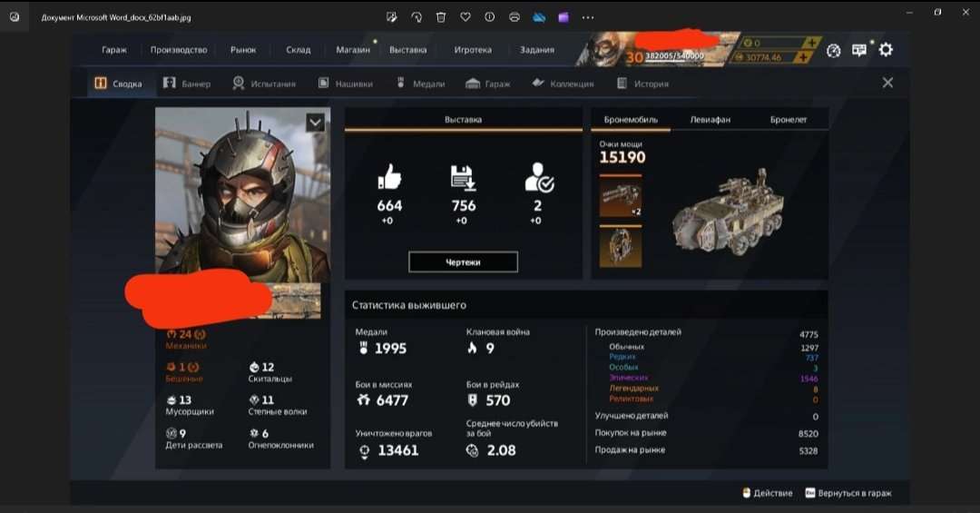Open the Магазин menu item
This screenshot has width=980, height=513.
pyautogui.click(x=353, y=49)
